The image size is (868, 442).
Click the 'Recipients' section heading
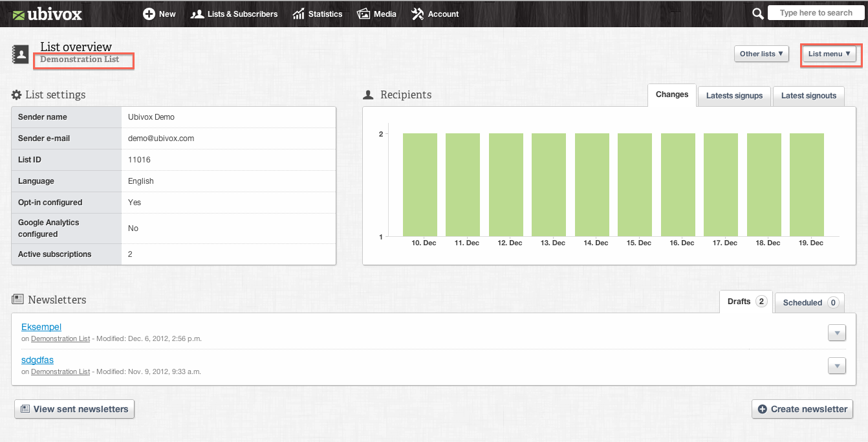pyautogui.click(x=406, y=95)
